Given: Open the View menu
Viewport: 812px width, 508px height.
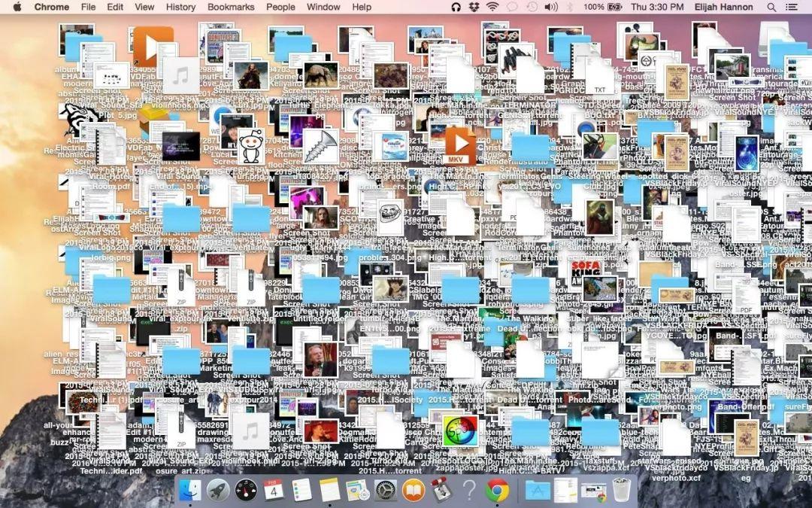Looking at the screenshot, I should 144,7.
